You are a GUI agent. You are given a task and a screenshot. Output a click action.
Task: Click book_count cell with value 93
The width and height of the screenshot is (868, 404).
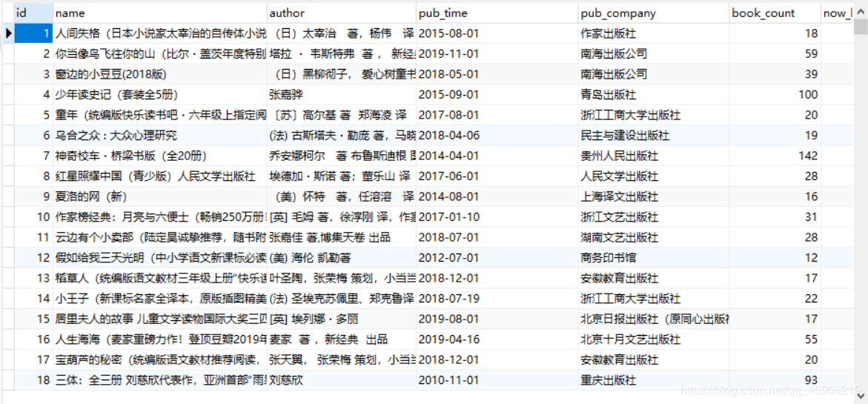click(775, 380)
